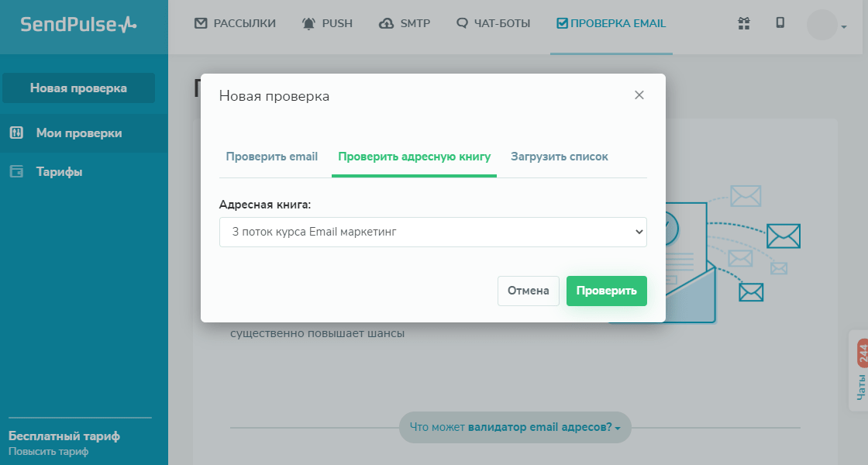Screen dimensions: 868x465
Task: Open the PUSH notifications section
Action: [x=327, y=23]
